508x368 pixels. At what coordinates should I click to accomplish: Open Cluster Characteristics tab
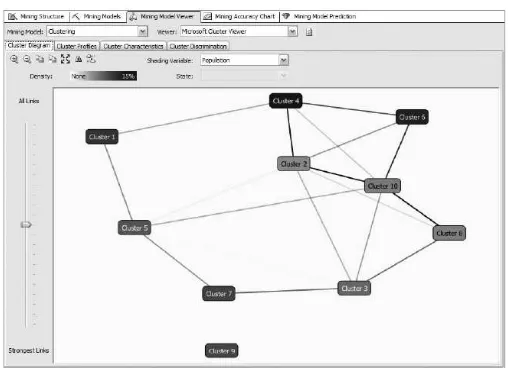point(133,46)
